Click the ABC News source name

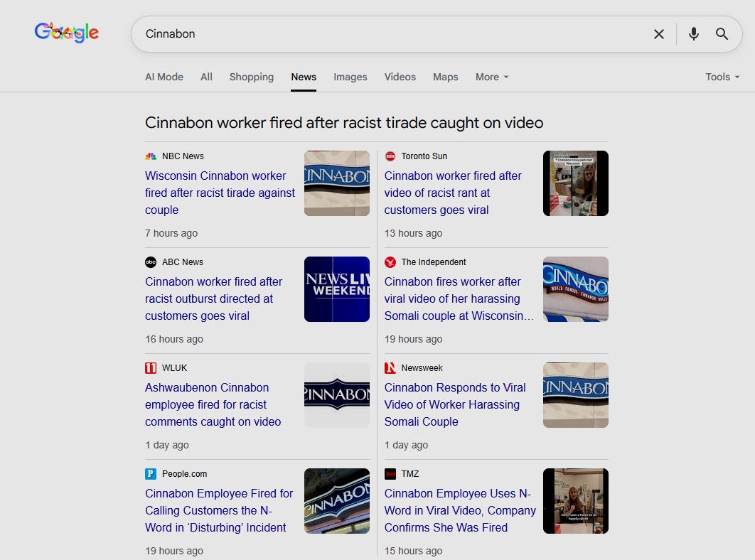183,262
